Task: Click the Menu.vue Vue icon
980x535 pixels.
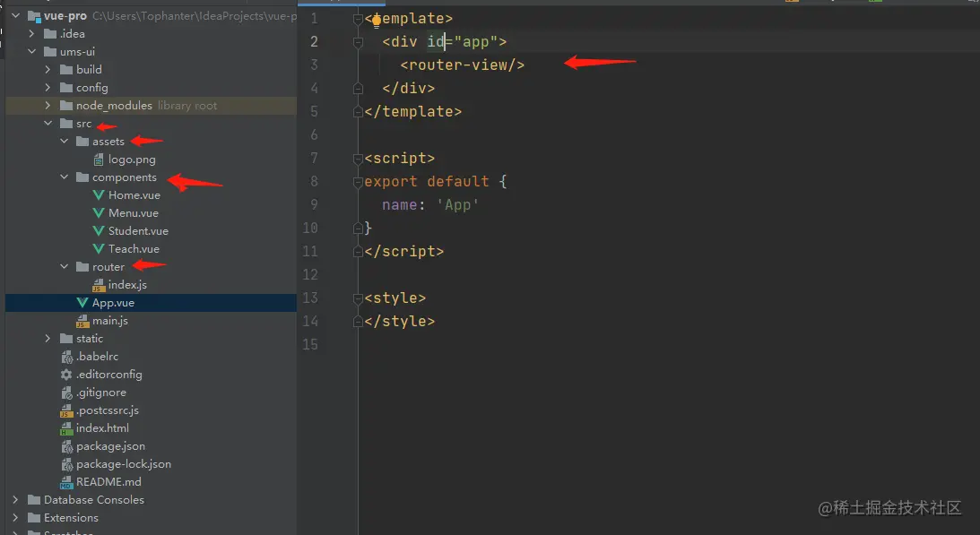Action: [x=98, y=213]
